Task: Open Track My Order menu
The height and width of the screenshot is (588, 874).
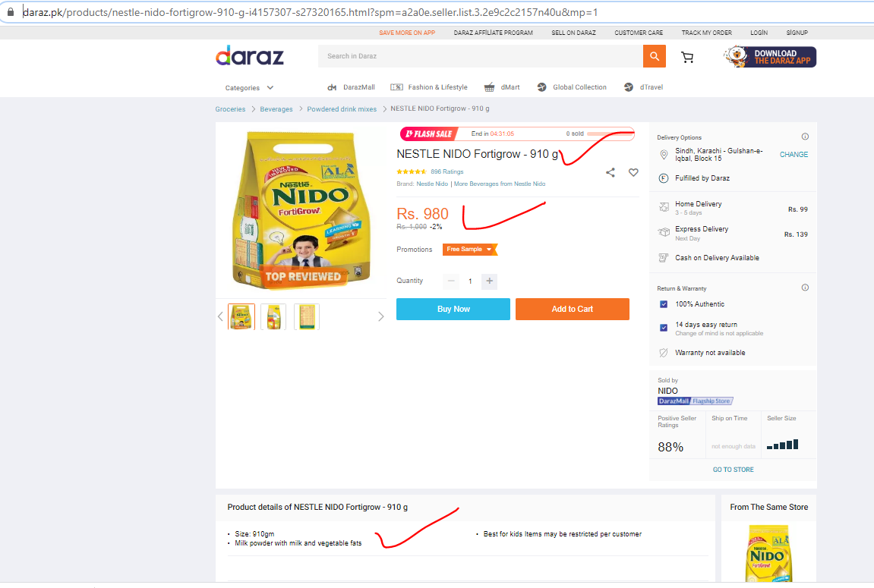Action: pos(707,33)
